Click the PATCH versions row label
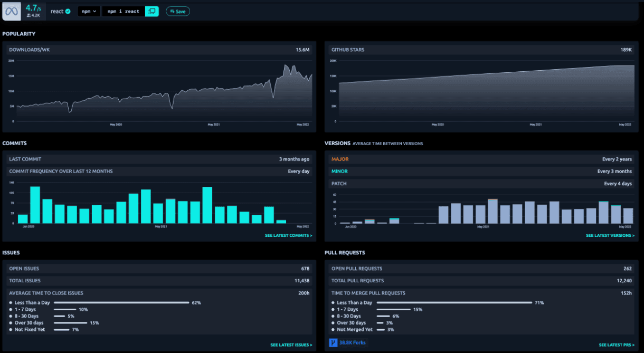This screenshot has height=353, width=644. click(x=339, y=184)
